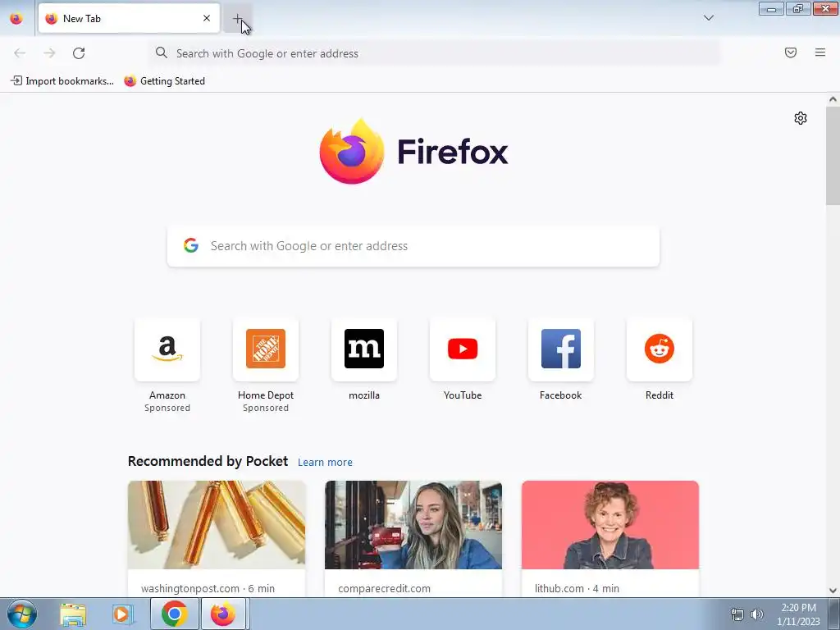
Task: Restore down the Firefox window
Action: pyautogui.click(x=798, y=8)
